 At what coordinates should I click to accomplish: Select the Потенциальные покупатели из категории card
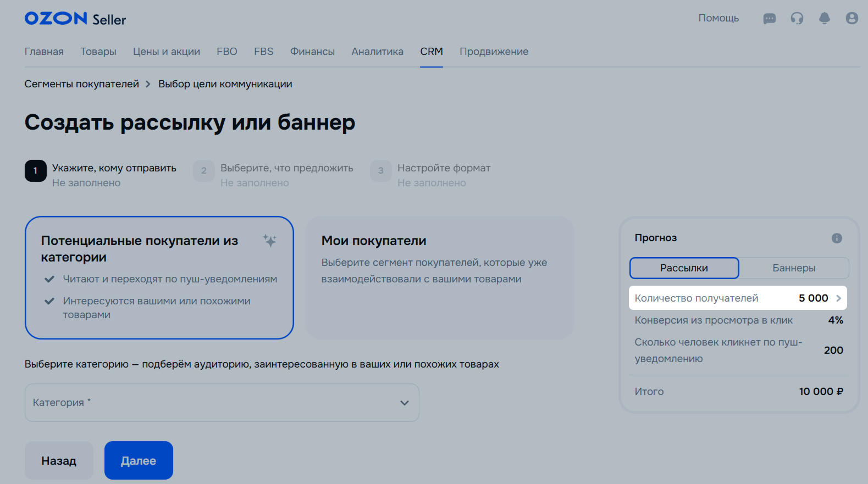(x=159, y=277)
